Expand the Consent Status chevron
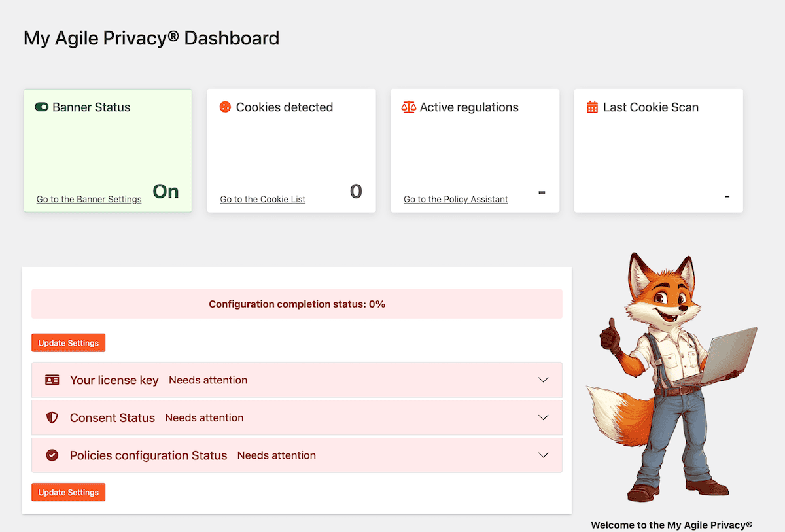This screenshot has width=785, height=532. (x=543, y=417)
